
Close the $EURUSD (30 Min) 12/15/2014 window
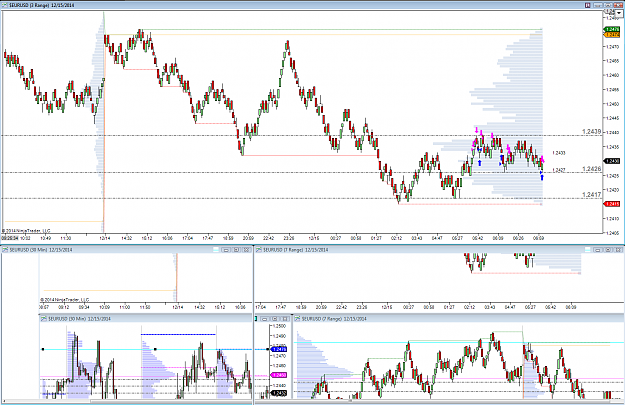(x=246, y=250)
